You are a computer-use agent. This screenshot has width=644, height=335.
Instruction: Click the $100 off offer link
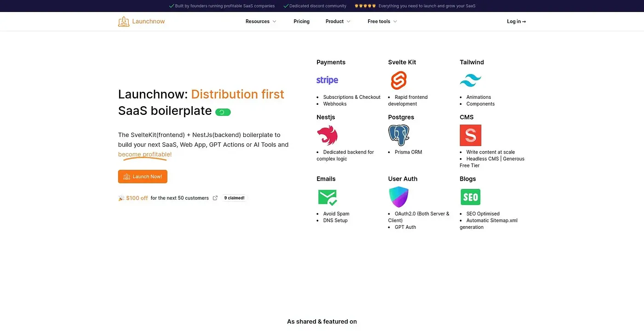(137, 198)
